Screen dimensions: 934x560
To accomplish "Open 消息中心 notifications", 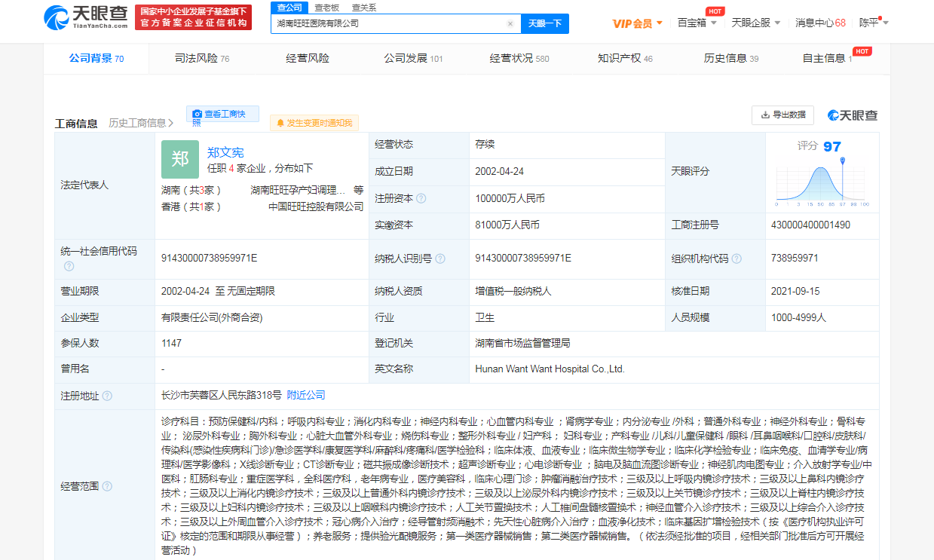I will [x=820, y=23].
